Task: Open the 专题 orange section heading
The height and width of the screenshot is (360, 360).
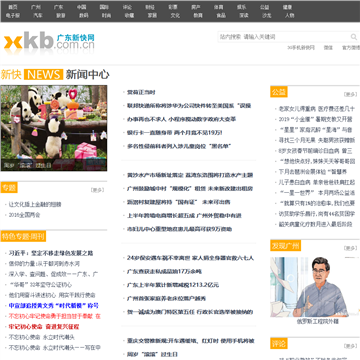Action: pos(9,188)
